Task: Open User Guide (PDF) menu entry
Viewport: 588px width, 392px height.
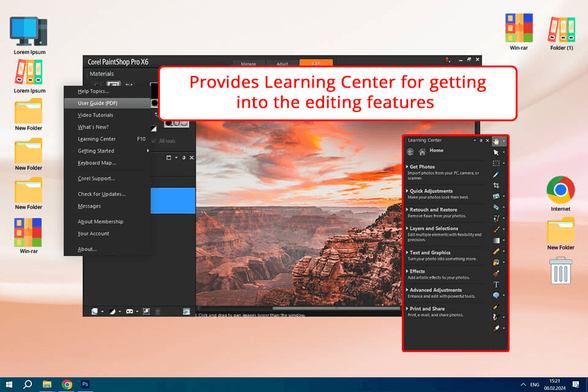Action: [107, 103]
